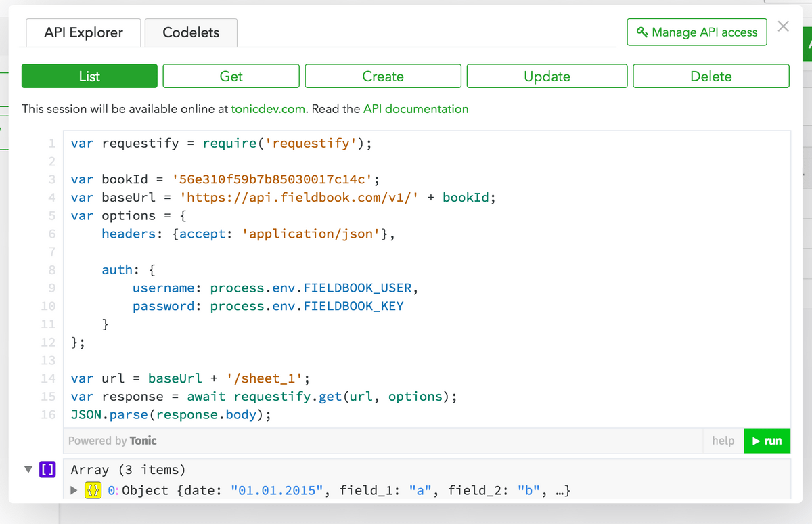Click the key icon on Manage API access
This screenshot has width=812, height=524.
[642, 31]
